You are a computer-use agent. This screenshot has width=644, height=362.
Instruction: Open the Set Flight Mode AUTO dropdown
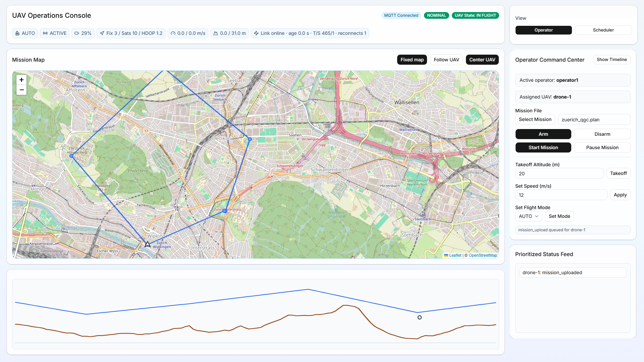click(528, 216)
